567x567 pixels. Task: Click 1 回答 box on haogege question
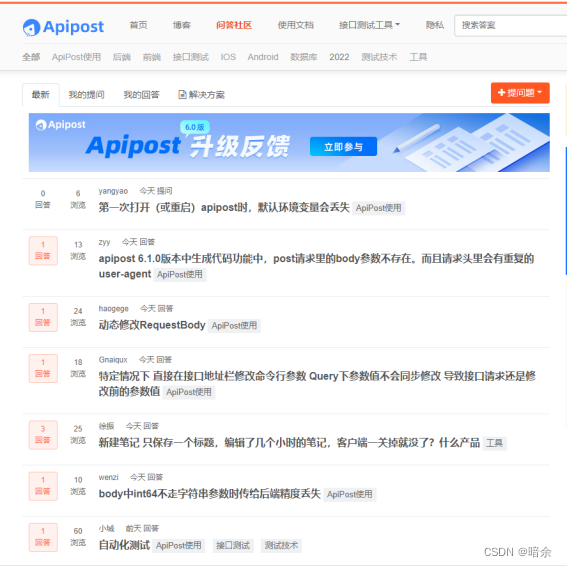pyautogui.click(x=43, y=317)
